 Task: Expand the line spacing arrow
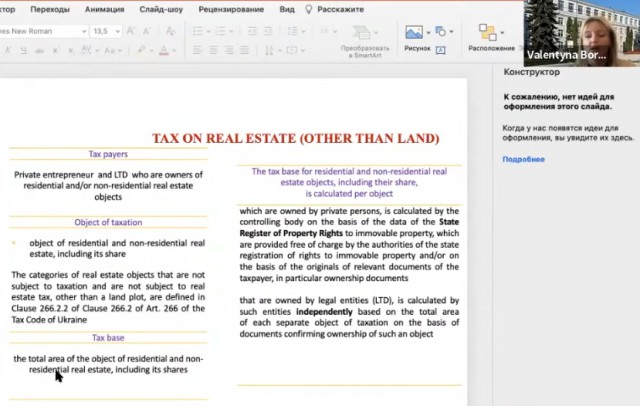pos(303,31)
